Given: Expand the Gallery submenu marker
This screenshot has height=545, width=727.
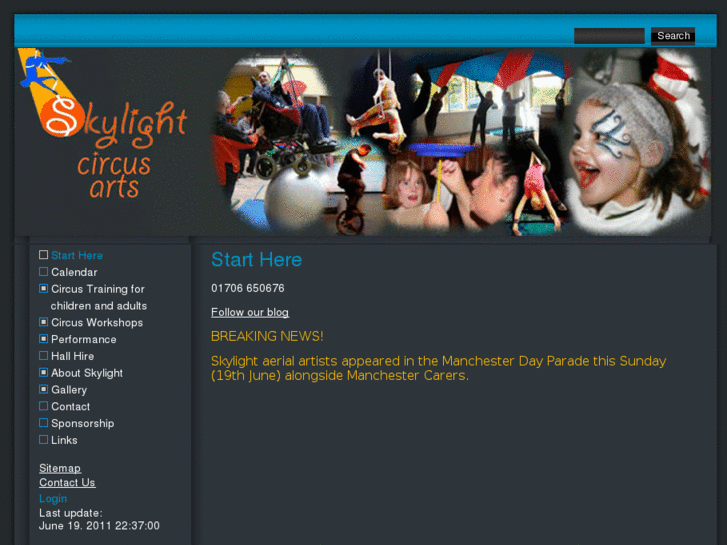Looking at the screenshot, I should click(44, 389).
